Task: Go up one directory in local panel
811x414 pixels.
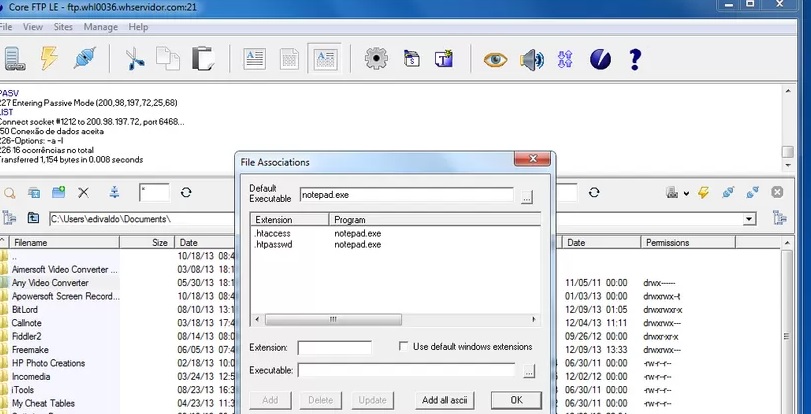Action: [34, 218]
